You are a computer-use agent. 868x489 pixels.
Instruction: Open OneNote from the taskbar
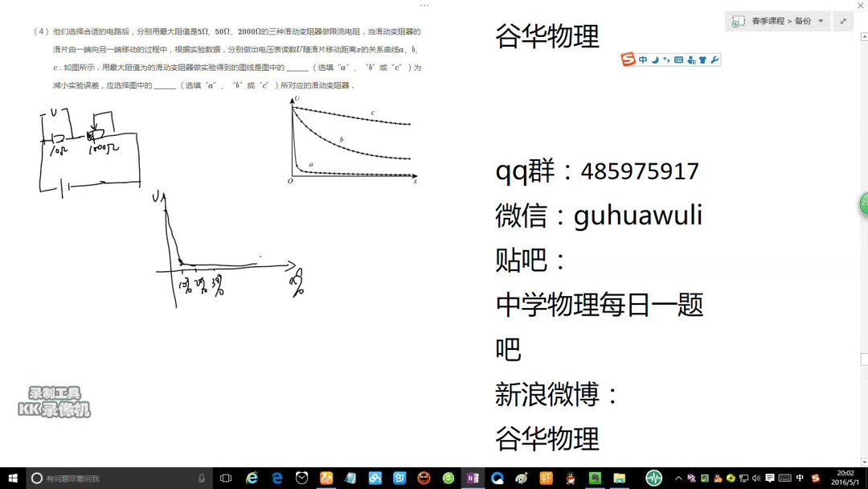pos(473,478)
